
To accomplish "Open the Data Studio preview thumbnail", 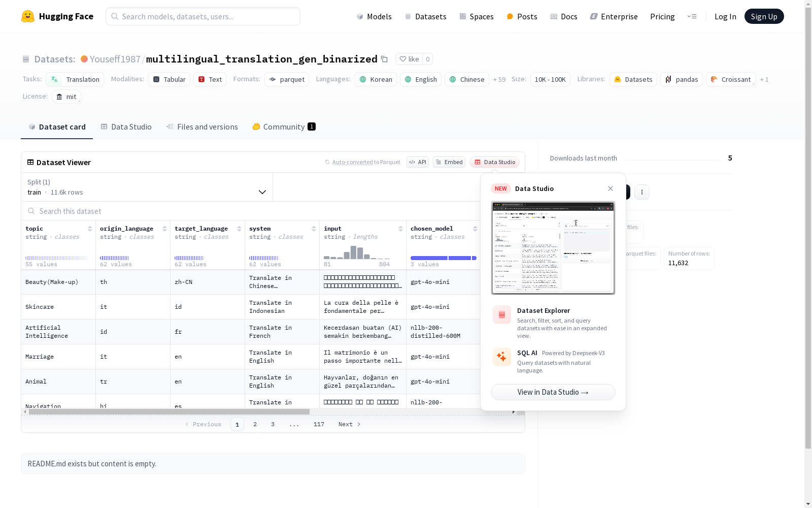I will pos(553,248).
